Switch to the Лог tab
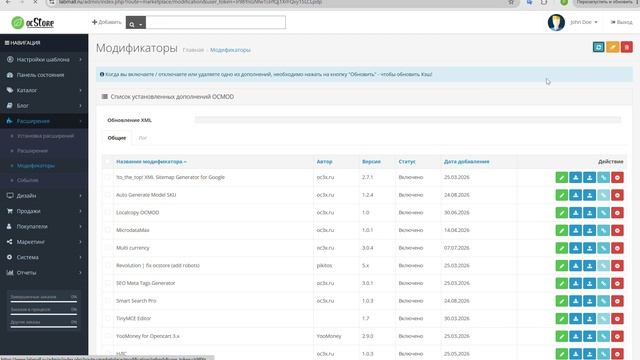The image size is (640, 360). (x=142, y=138)
